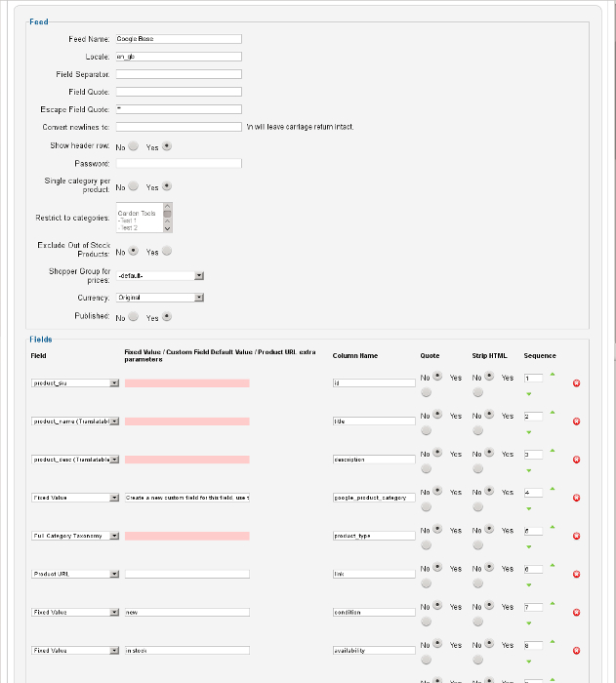Click the Convert newlines to input
The height and width of the screenshot is (683, 616).
pyautogui.click(x=179, y=127)
